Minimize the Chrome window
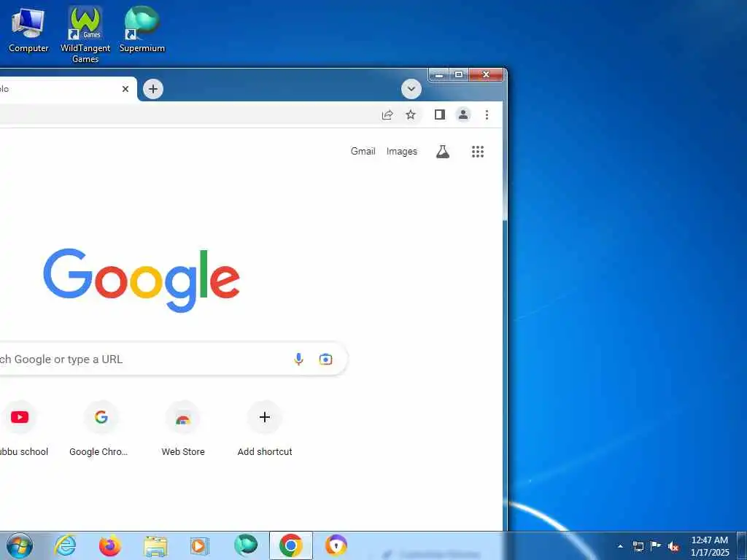Screen dimensions: 747x560 [x=438, y=74]
